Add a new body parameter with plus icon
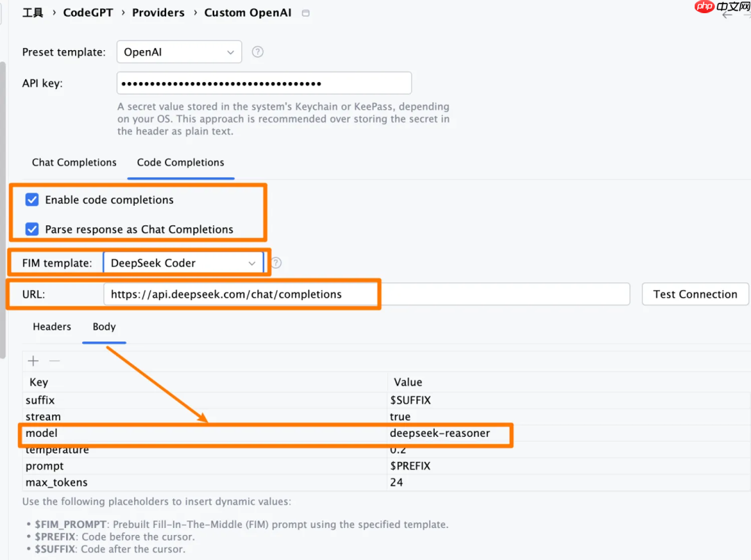This screenshot has width=751, height=560. pyautogui.click(x=33, y=361)
